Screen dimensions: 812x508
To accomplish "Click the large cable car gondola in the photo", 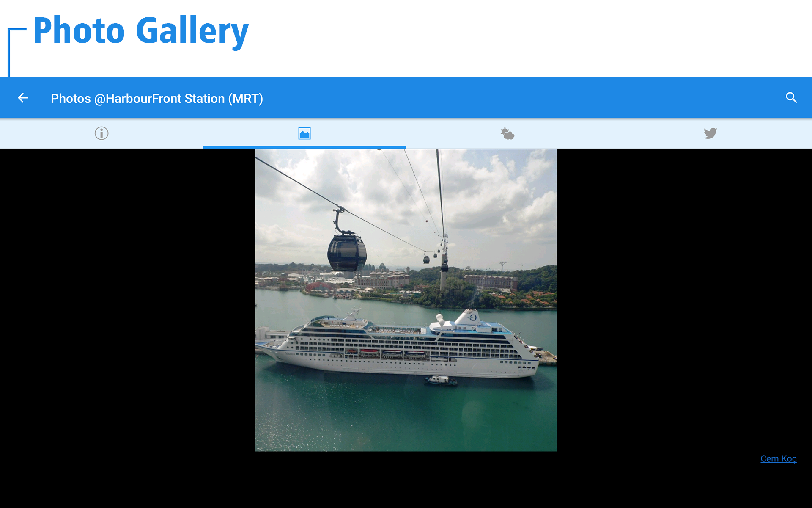I will [347, 253].
